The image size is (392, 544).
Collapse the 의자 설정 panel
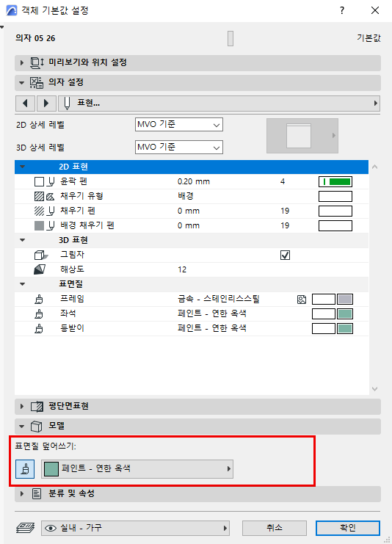point(22,82)
